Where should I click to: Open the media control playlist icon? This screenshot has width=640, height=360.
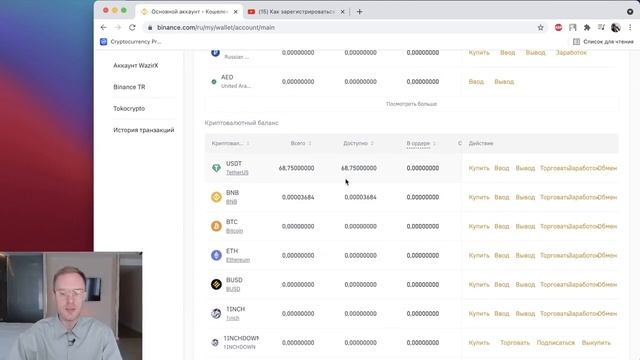click(601, 27)
